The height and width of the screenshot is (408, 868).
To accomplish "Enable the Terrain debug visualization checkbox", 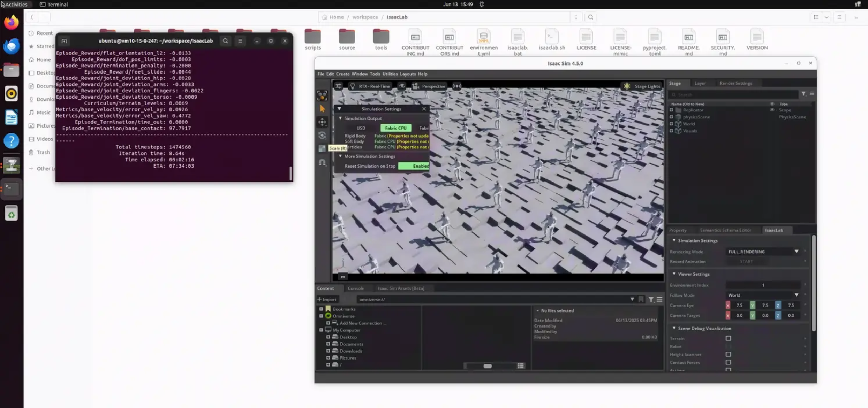I will pos(728,338).
